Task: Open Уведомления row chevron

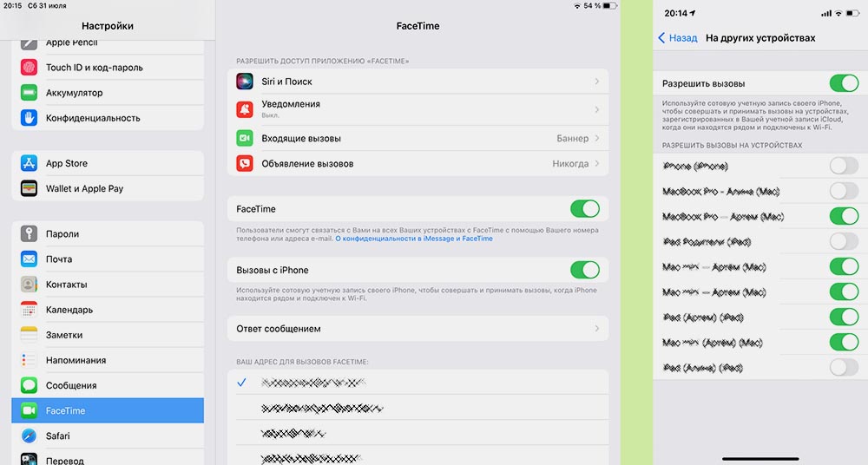Action: [597, 109]
